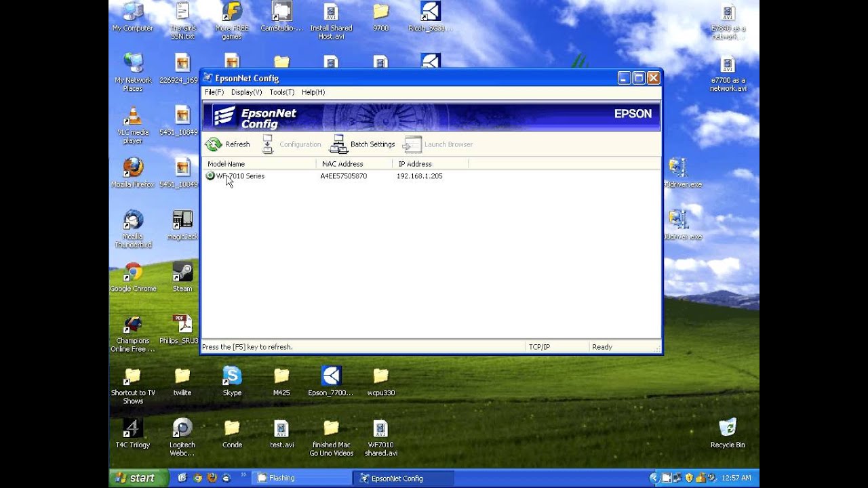
Task: Click IP address 192.168.1.205
Action: pyautogui.click(x=420, y=176)
